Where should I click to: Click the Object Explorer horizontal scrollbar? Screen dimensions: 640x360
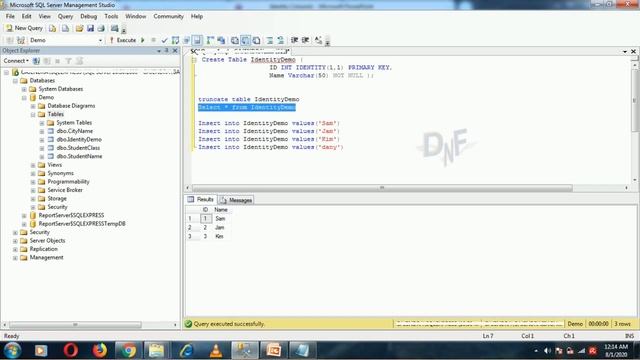pyautogui.click(x=76, y=325)
